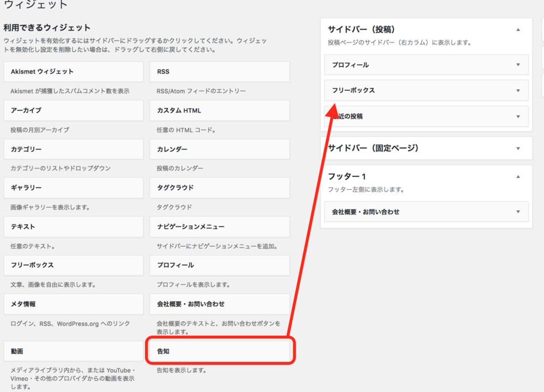The width and height of the screenshot is (544, 392).
Task: Collapse the サイドバー（投稿） panel arrow
Action: [x=518, y=30]
